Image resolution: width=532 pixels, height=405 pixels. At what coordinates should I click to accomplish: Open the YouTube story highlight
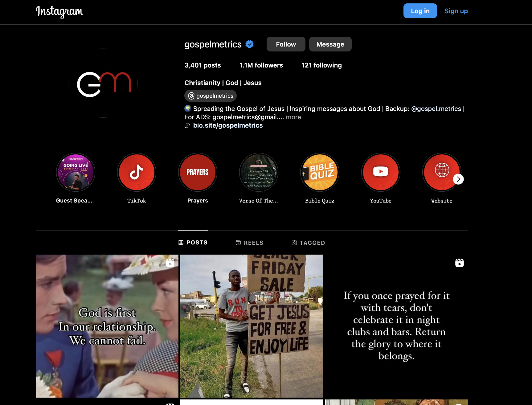pos(381,172)
